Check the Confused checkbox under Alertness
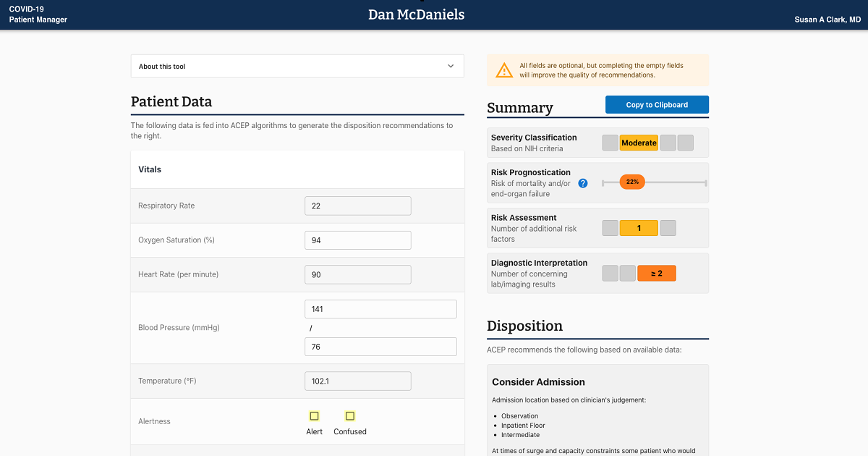Screen dimensions: 868x456 point(349,416)
